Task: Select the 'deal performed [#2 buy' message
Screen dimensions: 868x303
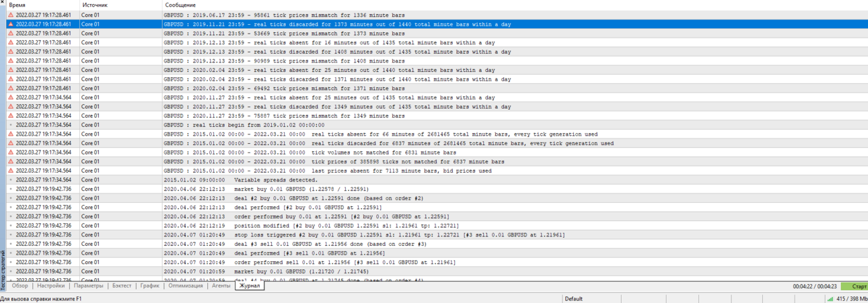Action: [x=309, y=207]
